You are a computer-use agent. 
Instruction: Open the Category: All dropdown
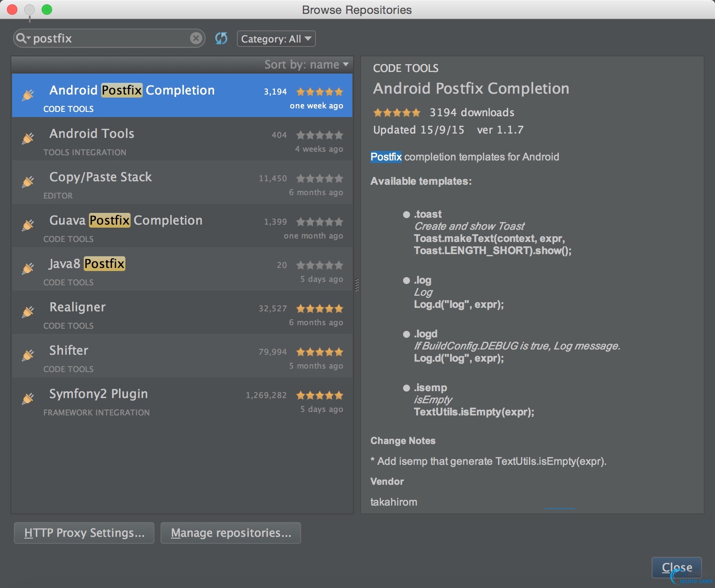pyautogui.click(x=276, y=39)
